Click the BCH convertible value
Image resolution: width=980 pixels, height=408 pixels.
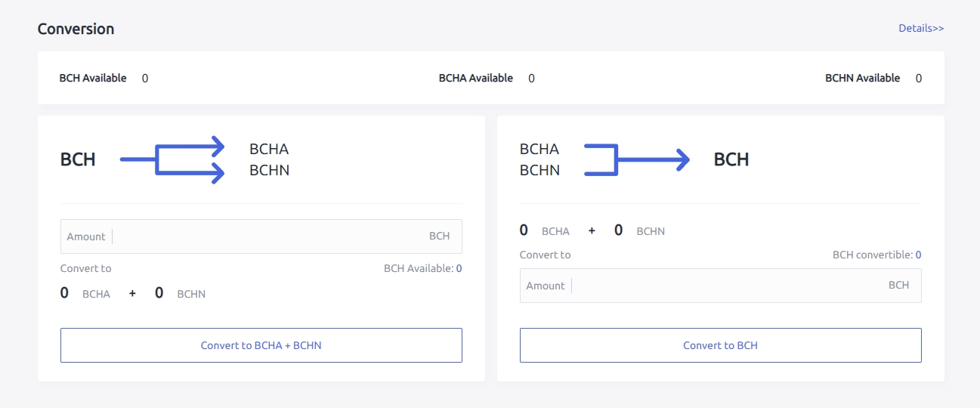coord(918,255)
